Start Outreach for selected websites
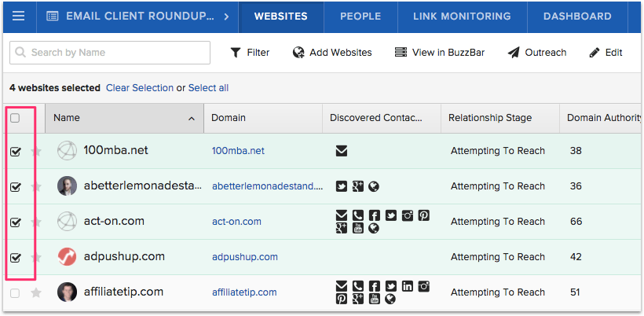The width and height of the screenshot is (644, 316). coord(537,53)
